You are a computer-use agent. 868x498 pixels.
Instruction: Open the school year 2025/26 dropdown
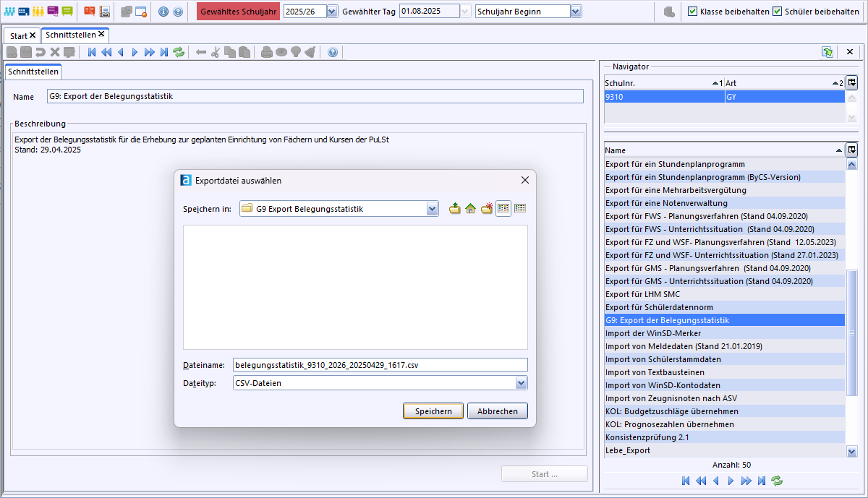pos(332,12)
